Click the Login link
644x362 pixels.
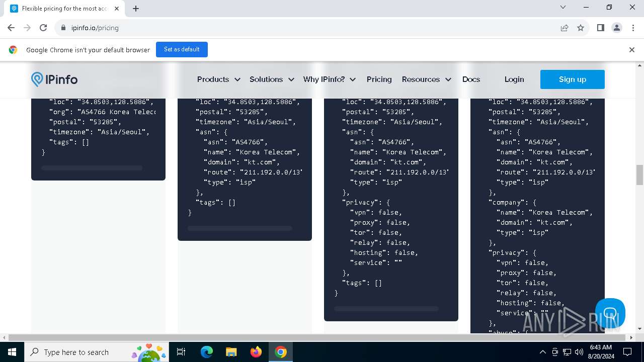514,79
